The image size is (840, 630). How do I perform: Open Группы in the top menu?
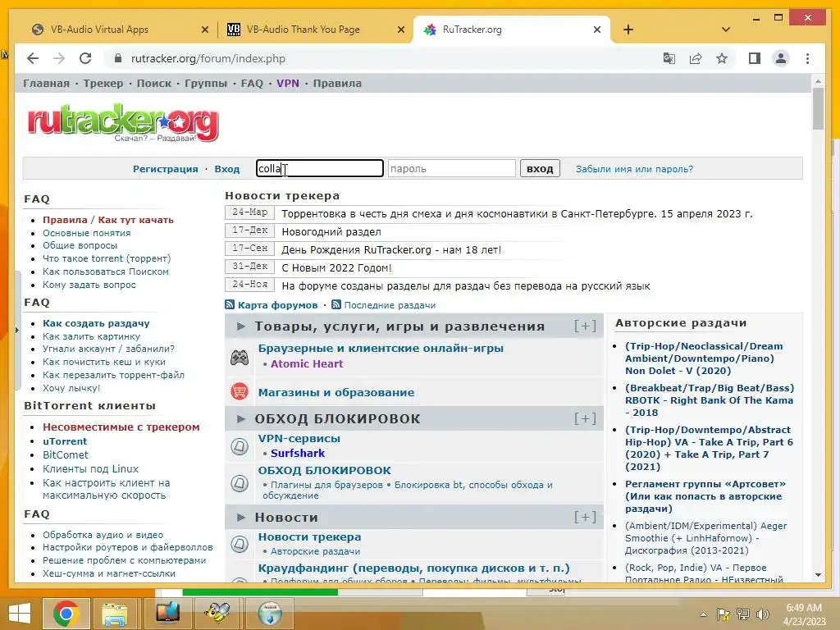coord(206,83)
